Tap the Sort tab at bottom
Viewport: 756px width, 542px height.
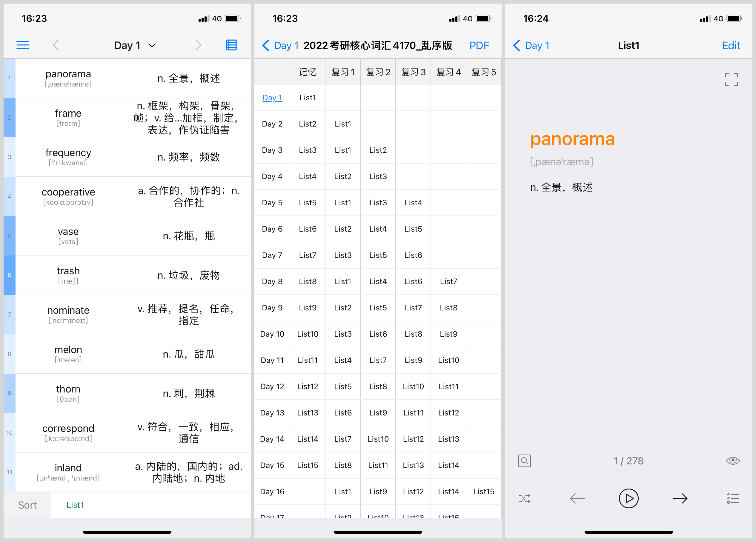click(27, 505)
